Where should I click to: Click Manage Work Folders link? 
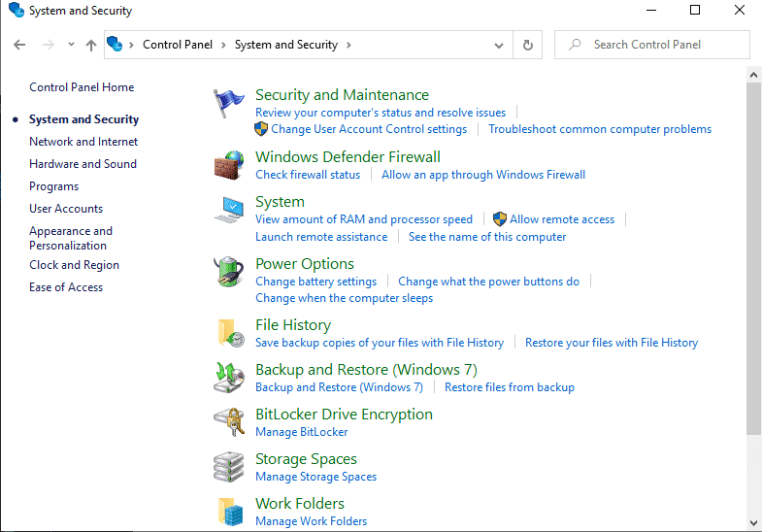click(x=311, y=521)
